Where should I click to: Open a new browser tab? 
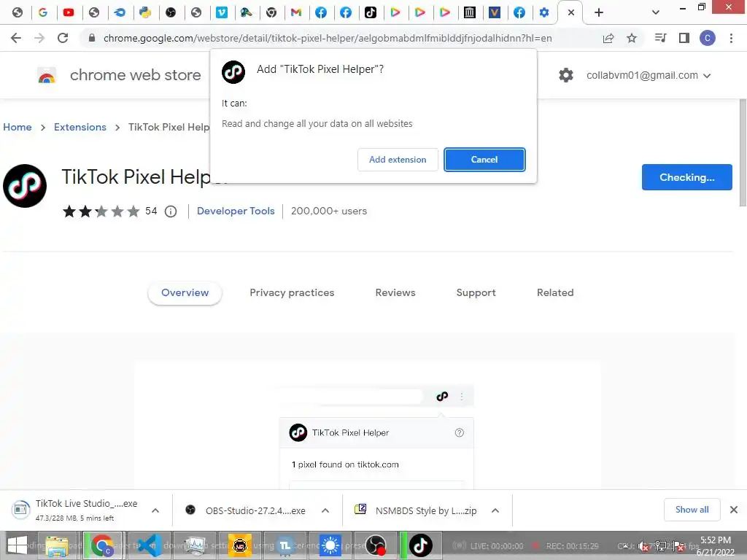tap(599, 12)
